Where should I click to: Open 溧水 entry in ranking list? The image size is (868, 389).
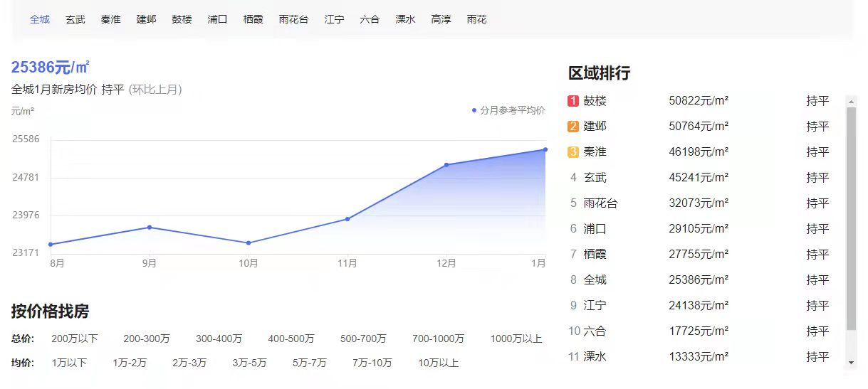coord(595,357)
